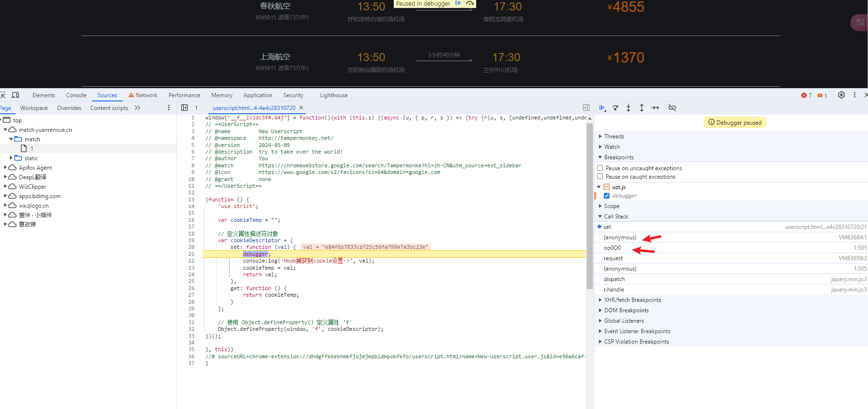The image size is (868, 409).
Task: Enable Pause on uncaught exceptions
Action: click(600, 168)
